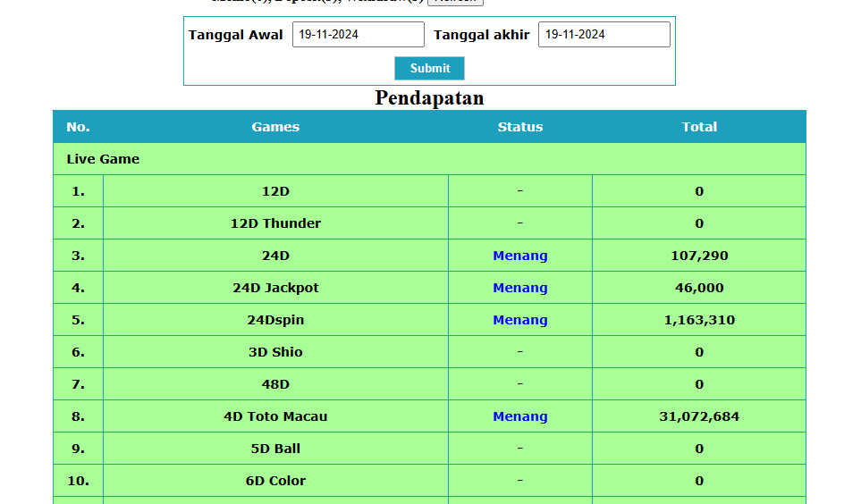Click the Pendapatan heading

[x=429, y=97]
